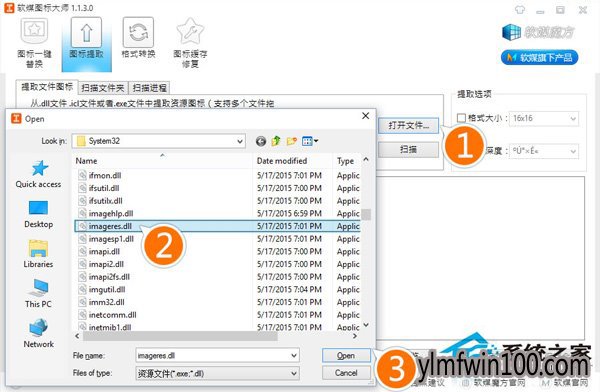Viewport: 600px width, 392px height.
Task: Click the horizontal scrollbar thumb
Action: pos(180,336)
